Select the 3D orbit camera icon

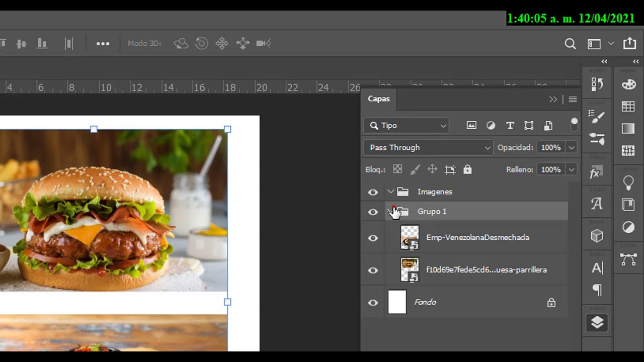click(181, 44)
